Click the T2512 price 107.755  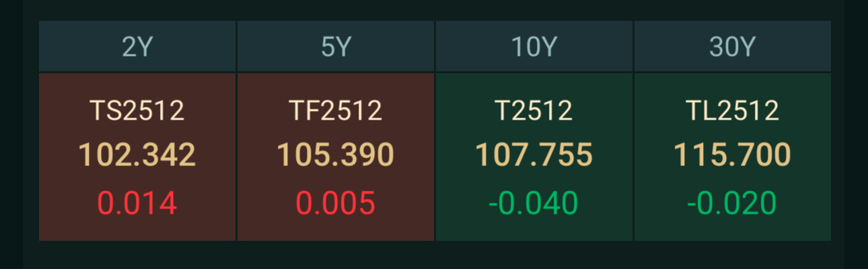(x=534, y=155)
